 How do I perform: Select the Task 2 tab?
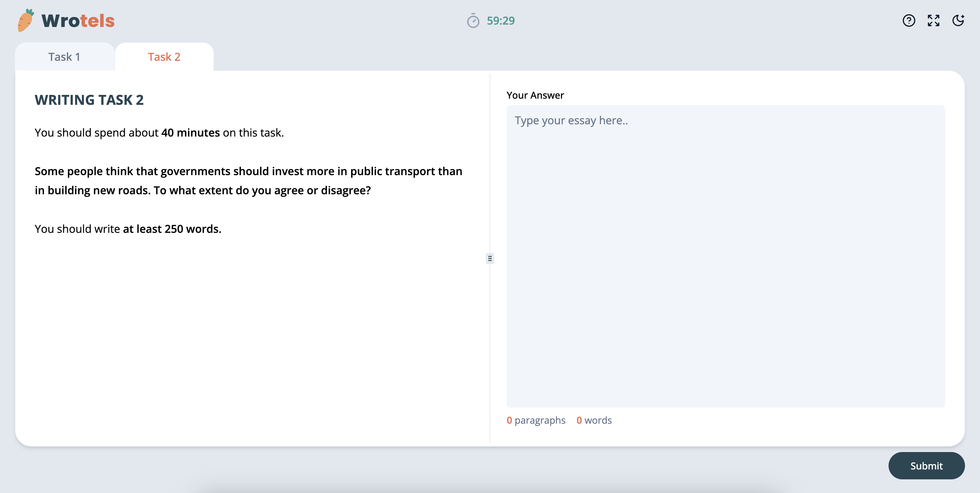pos(164,57)
